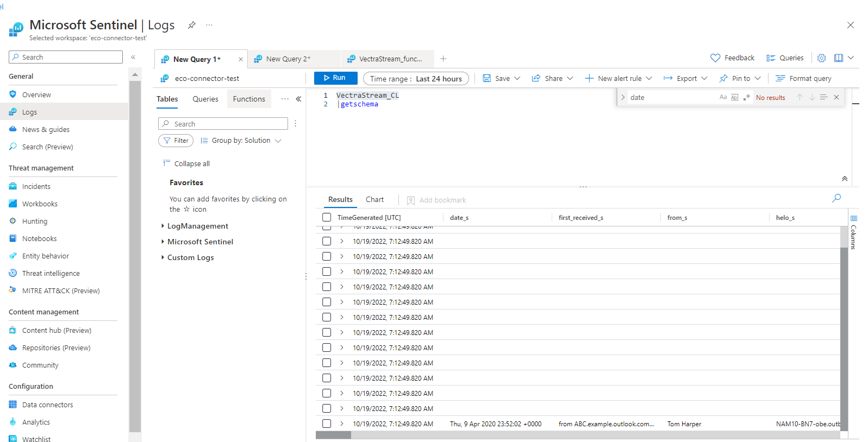Open the documentation book icon
The height and width of the screenshot is (442, 868).
tap(839, 58)
